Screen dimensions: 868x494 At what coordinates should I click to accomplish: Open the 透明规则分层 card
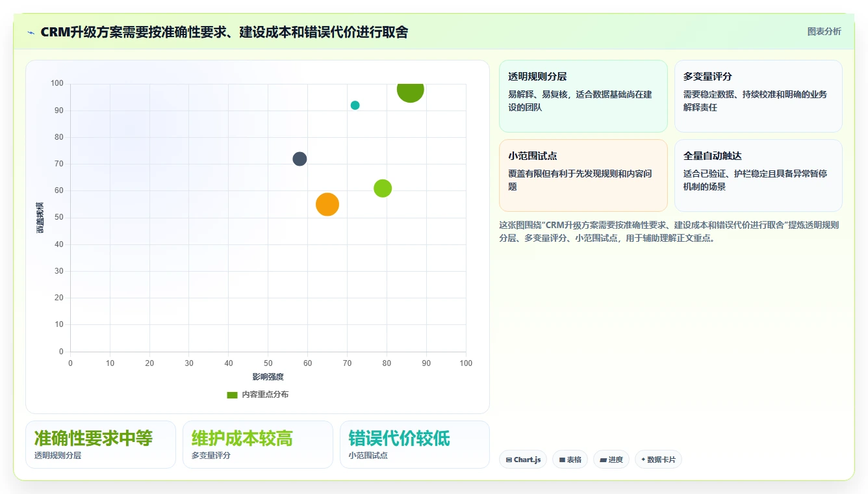(583, 96)
